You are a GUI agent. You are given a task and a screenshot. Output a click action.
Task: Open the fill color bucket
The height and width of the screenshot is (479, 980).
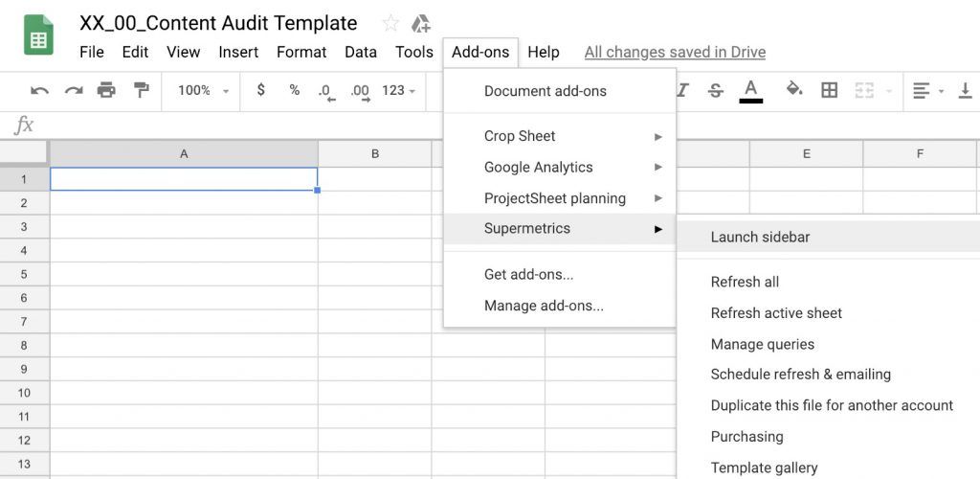click(x=794, y=89)
